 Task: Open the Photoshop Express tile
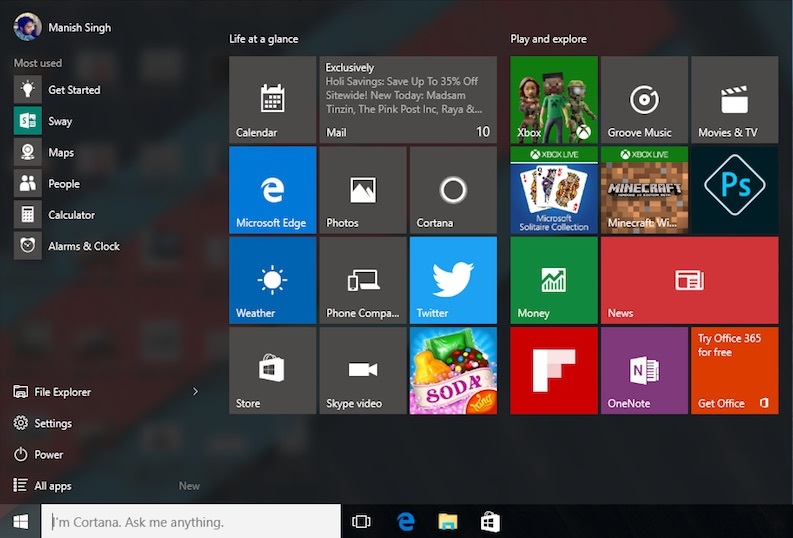tap(735, 190)
